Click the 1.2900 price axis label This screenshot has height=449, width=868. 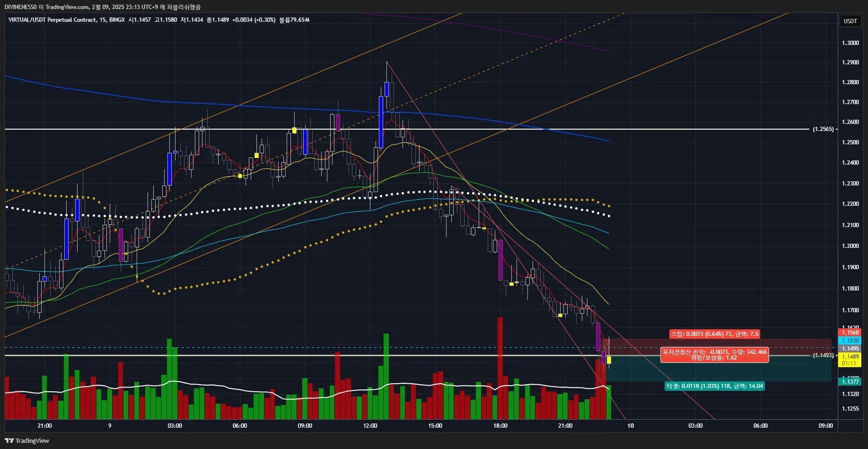[850, 62]
